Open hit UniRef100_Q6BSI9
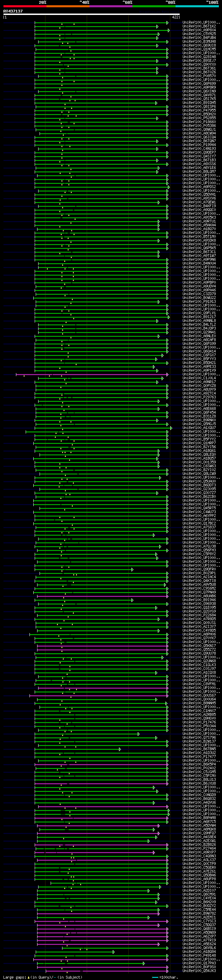The height and width of the screenshot is (980, 222). pyautogui.click(x=199, y=929)
